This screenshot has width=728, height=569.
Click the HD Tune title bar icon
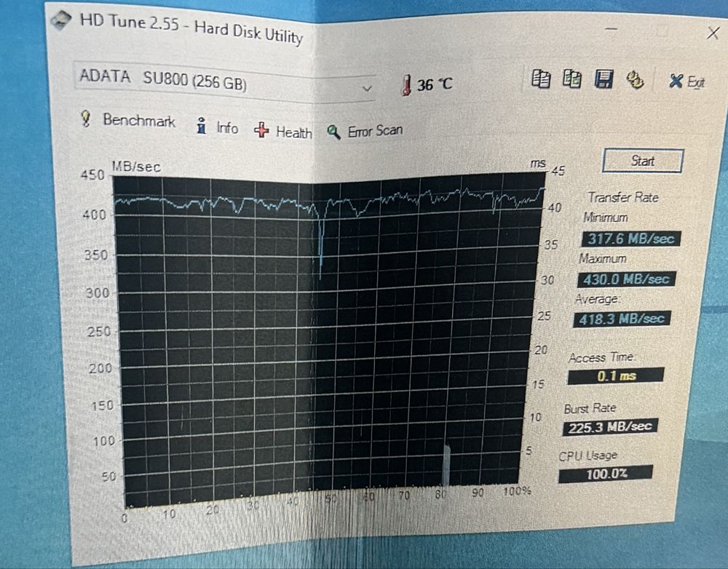pos(61,20)
